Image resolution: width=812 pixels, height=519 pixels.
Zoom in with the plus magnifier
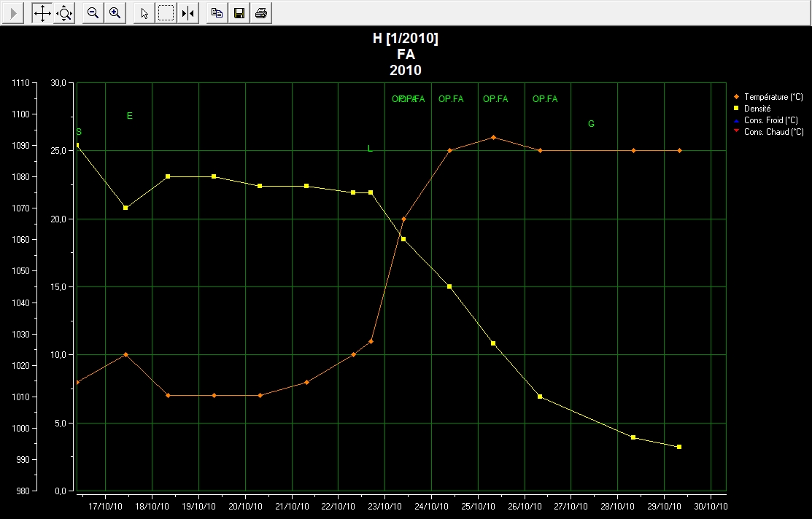click(115, 13)
